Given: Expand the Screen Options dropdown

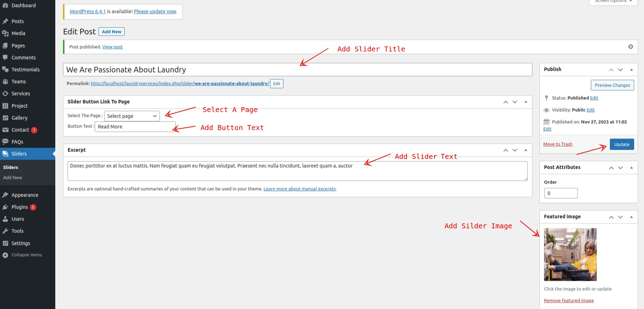Looking at the screenshot, I should coord(613,1).
